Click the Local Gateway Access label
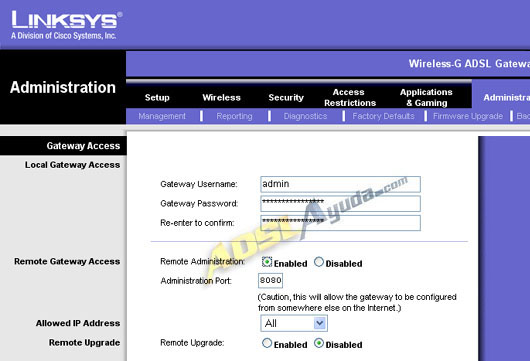This screenshot has width=530, height=361. click(x=72, y=165)
